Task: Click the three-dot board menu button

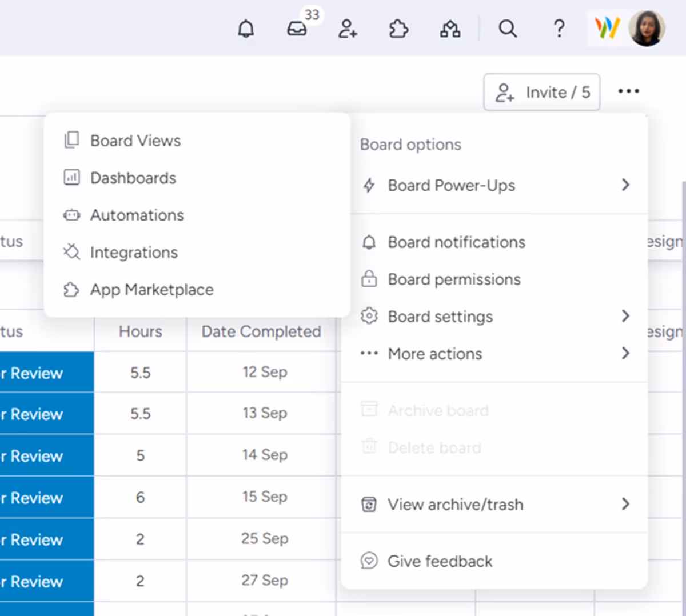Action: (629, 91)
